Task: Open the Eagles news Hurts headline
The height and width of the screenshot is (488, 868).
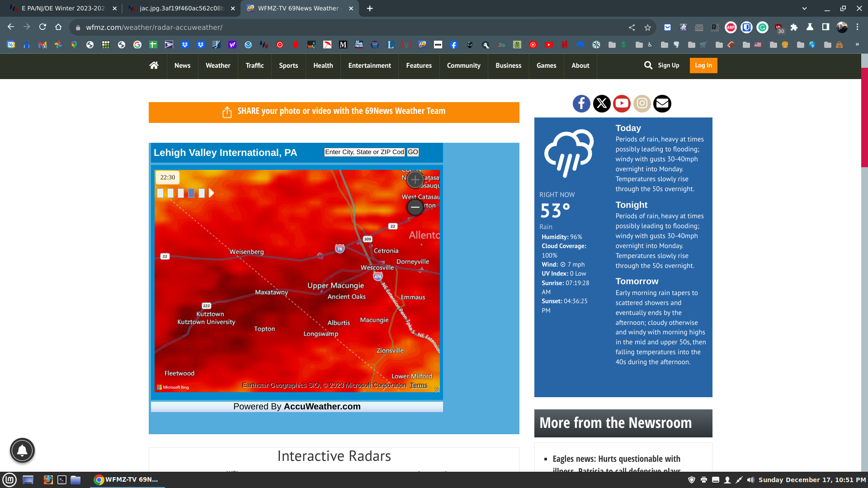Action: click(617, 464)
